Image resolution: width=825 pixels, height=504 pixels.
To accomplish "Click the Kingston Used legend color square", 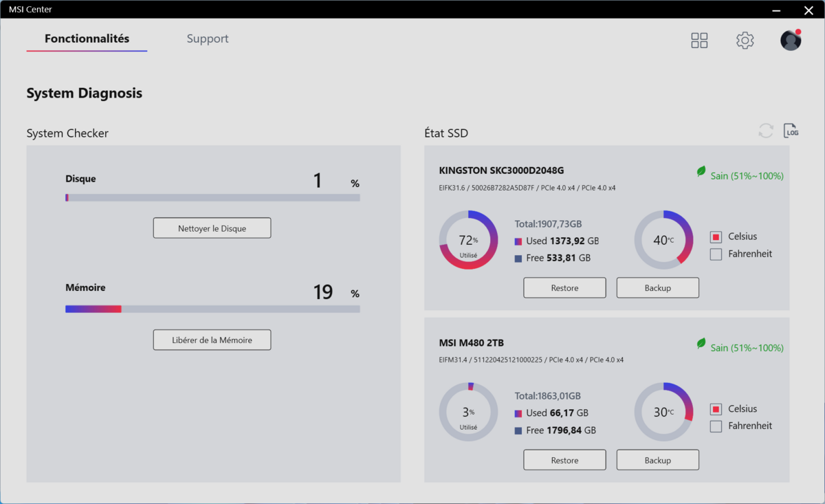I will 518,241.
